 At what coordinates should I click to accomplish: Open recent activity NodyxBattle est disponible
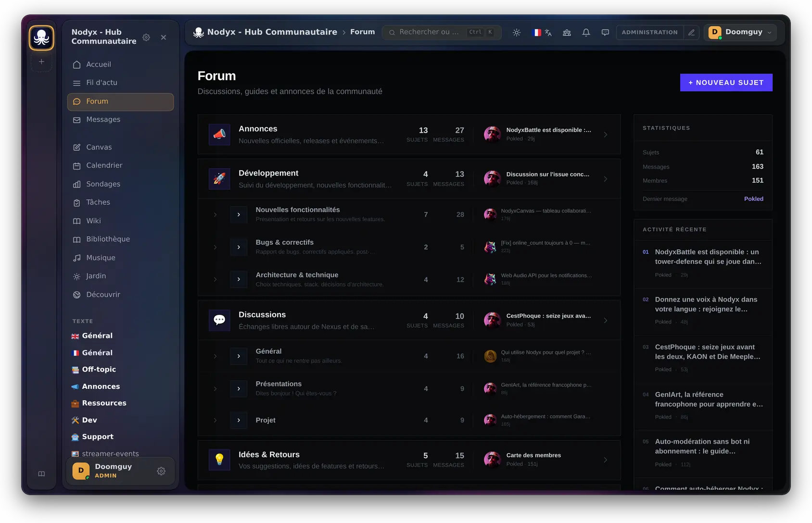tap(703, 264)
